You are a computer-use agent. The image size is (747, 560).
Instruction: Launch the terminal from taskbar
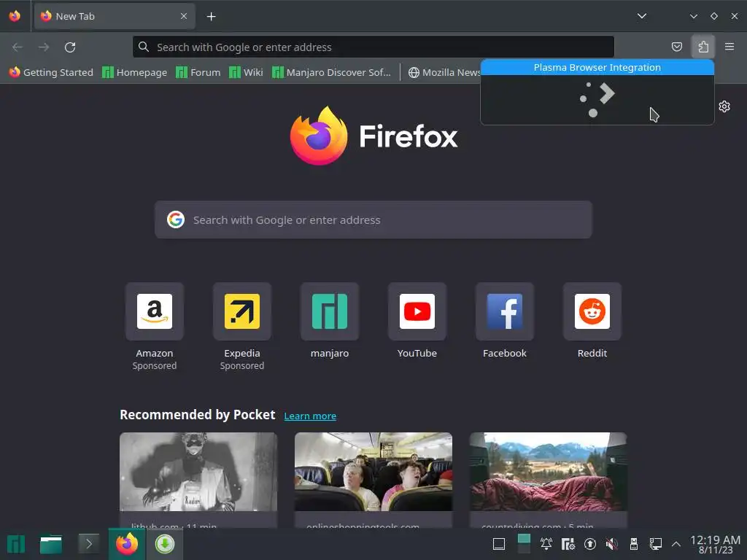click(x=88, y=544)
